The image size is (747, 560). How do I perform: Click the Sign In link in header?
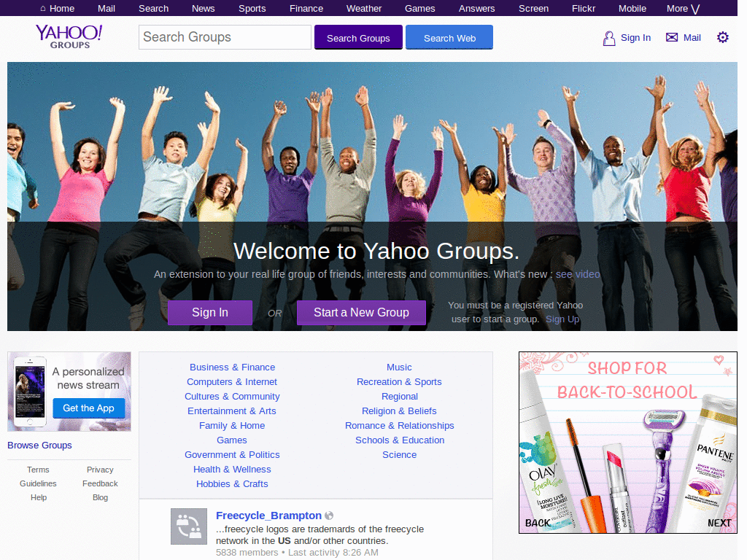click(635, 38)
